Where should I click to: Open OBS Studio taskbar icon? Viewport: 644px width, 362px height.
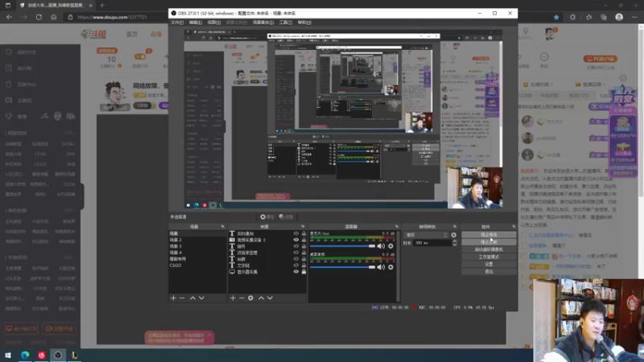pyautogui.click(x=58, y=355)
